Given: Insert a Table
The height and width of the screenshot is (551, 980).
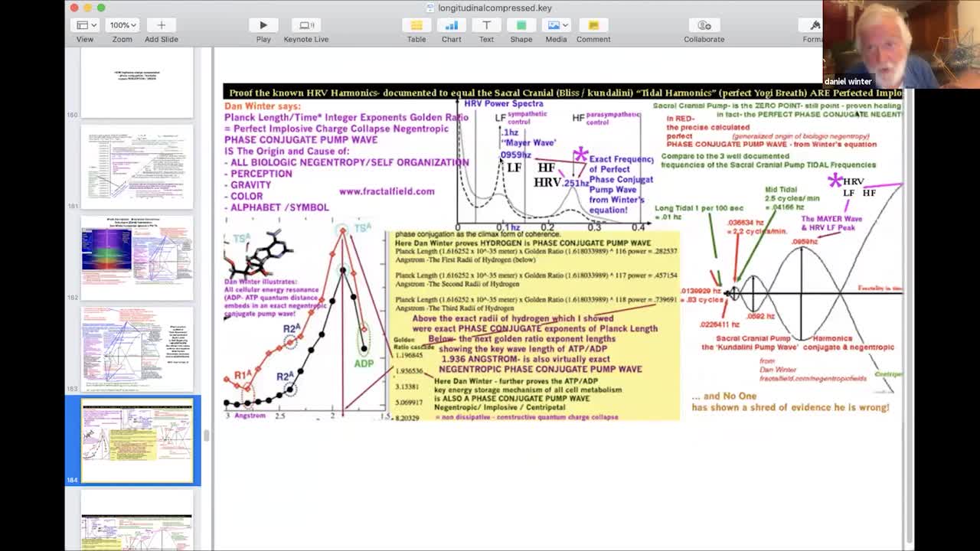Looking at the screenshot, I should tap(416, 25).
